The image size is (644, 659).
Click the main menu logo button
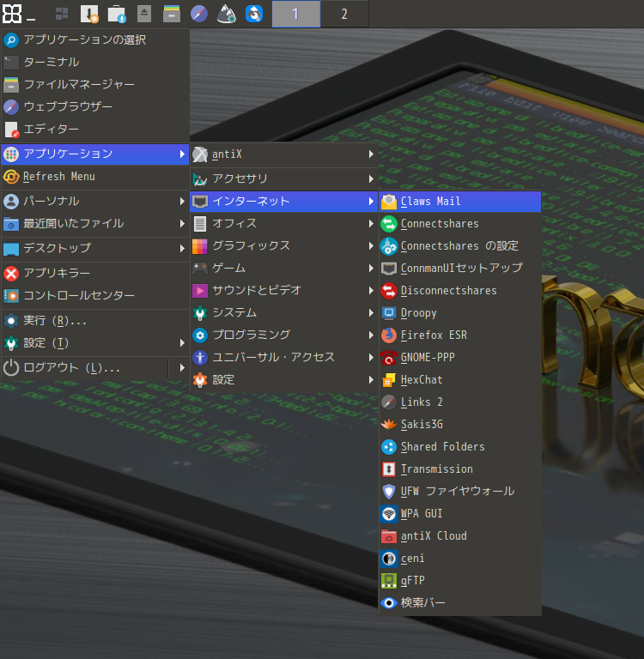(12, 14)
